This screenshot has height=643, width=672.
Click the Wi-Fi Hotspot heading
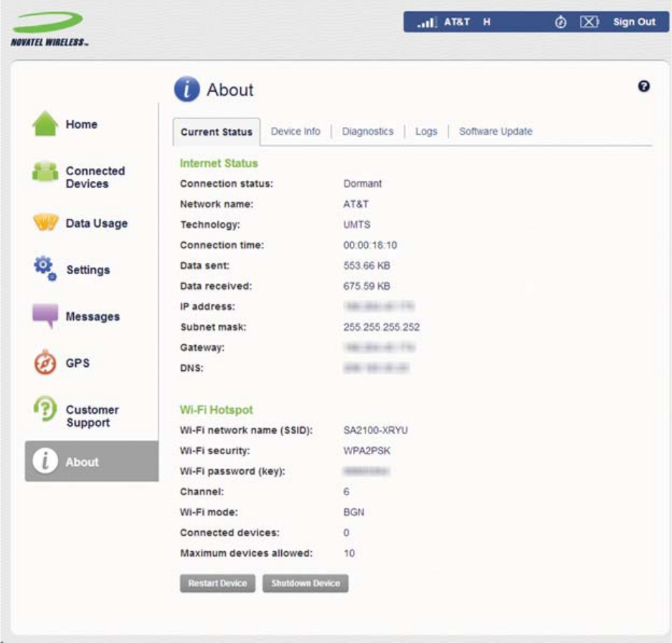217,410
